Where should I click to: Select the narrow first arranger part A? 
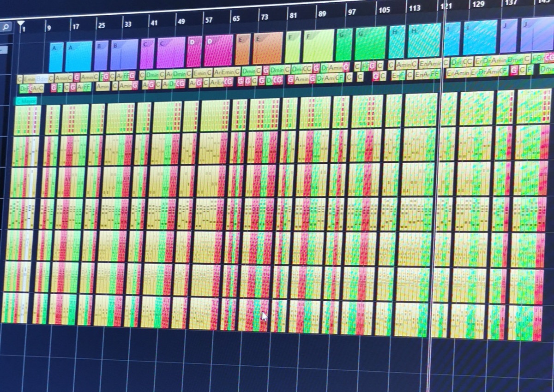point(56,57)
